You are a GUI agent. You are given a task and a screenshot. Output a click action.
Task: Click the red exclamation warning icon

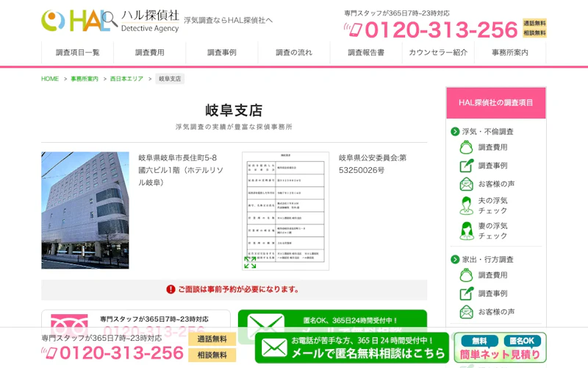pyautogui.click(x=171, y=289)
